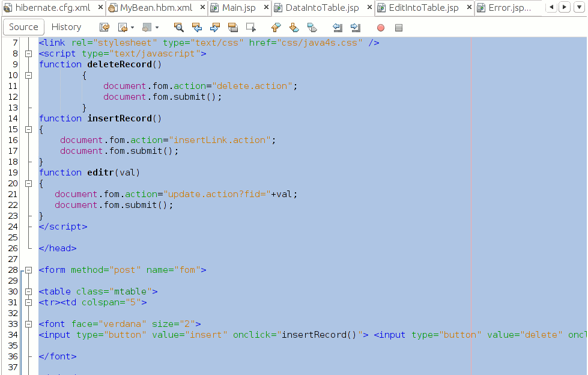The image size is (588, 375).
Task: Open the Main.jsp tab
Action: pyautogui.click(x=239, y=7)
